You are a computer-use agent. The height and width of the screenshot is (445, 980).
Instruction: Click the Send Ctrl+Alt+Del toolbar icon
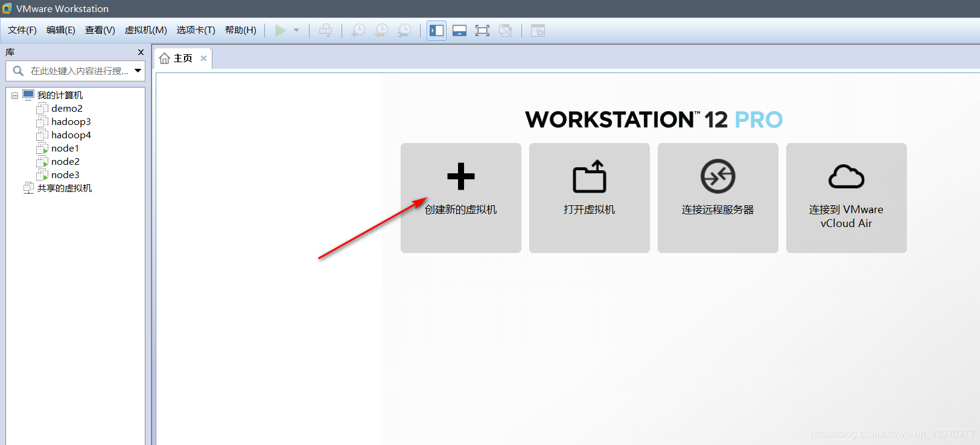click(325, 30)
